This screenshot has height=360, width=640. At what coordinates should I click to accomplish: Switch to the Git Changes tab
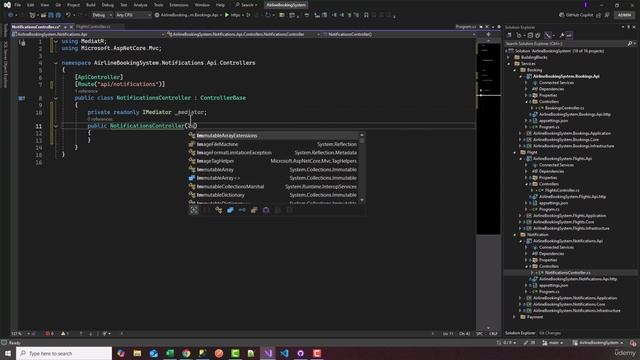(550, 333)
